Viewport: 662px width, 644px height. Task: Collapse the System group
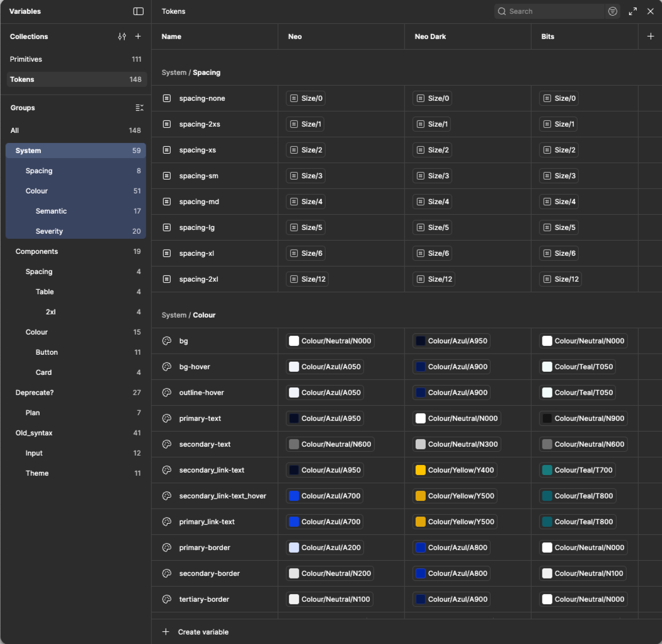(x=29, y=150)
